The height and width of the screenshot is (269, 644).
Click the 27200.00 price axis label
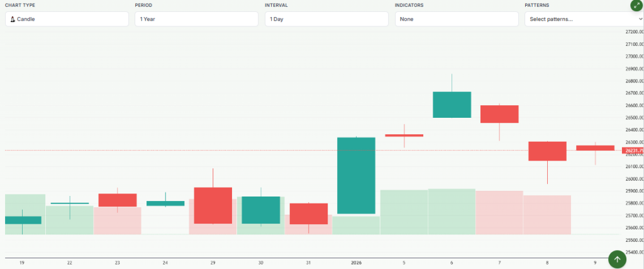coord(635,31)
